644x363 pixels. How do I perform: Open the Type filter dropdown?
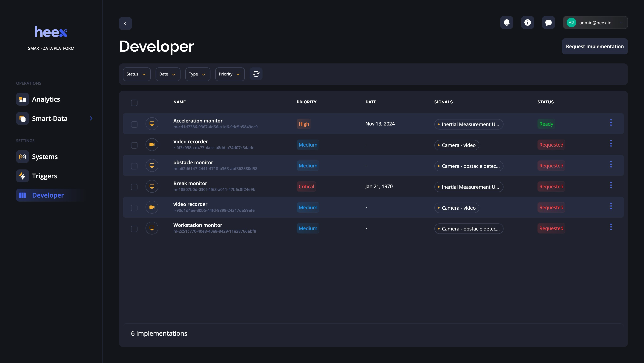(198, 74)
